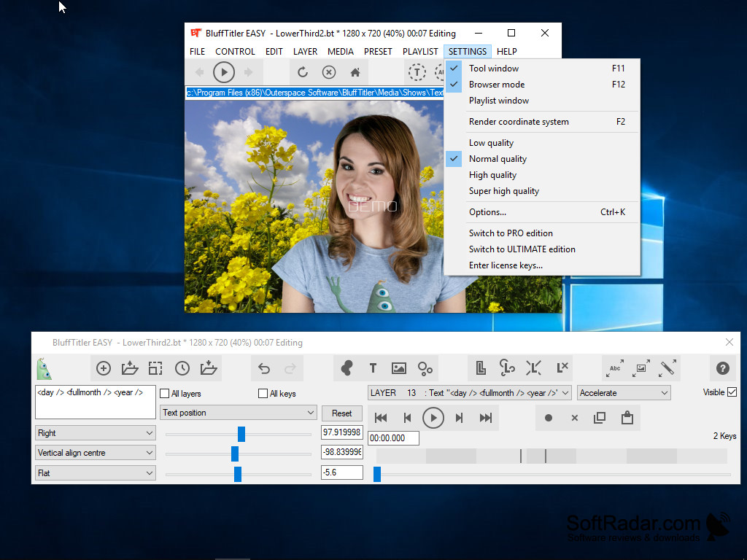Add a picture layer with image icon
This screenshot has width=747, height=560.
coord(399,368)
